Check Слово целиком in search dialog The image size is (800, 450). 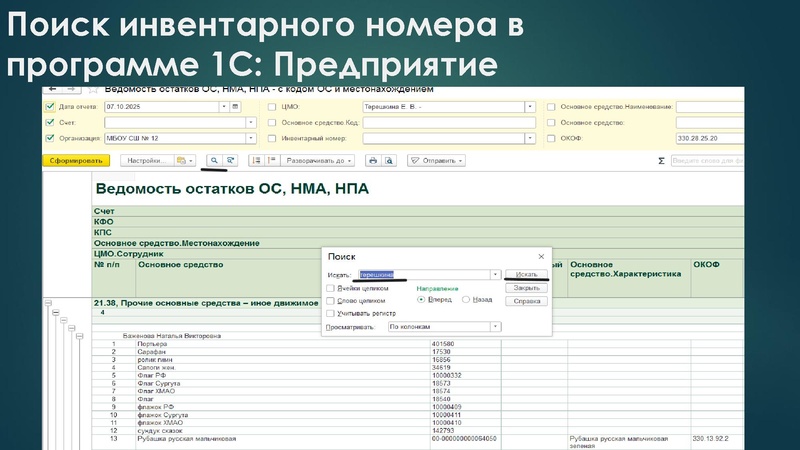(330, 301)
